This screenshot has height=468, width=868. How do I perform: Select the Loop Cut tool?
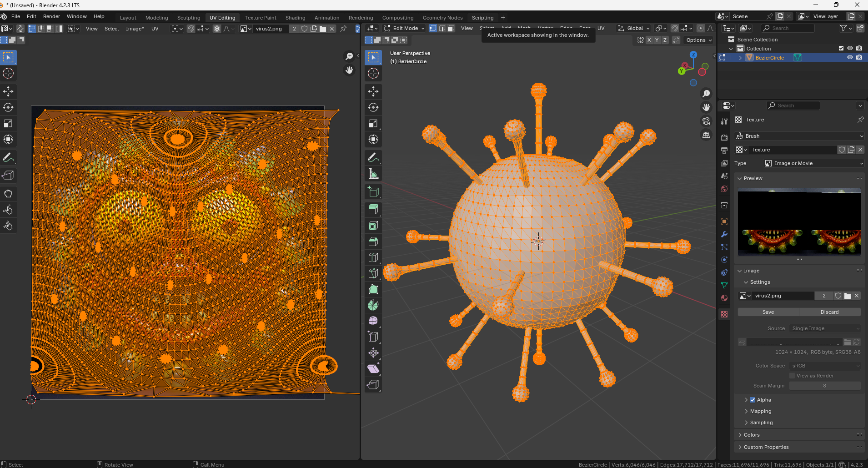coord(373,257)
